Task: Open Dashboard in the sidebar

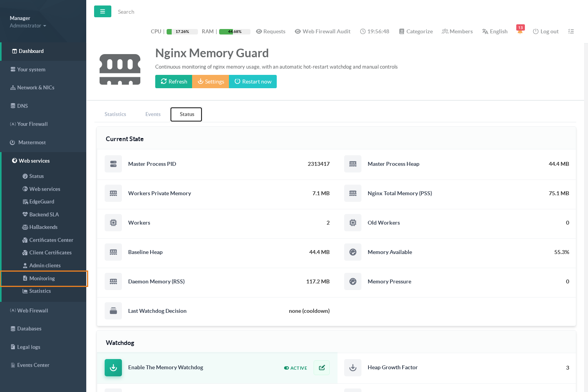Action: pos(43,51)
